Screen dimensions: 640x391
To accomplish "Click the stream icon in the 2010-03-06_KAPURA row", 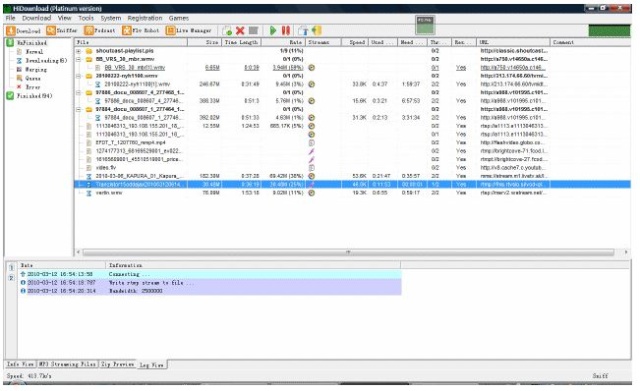I will tap(311, 176).
